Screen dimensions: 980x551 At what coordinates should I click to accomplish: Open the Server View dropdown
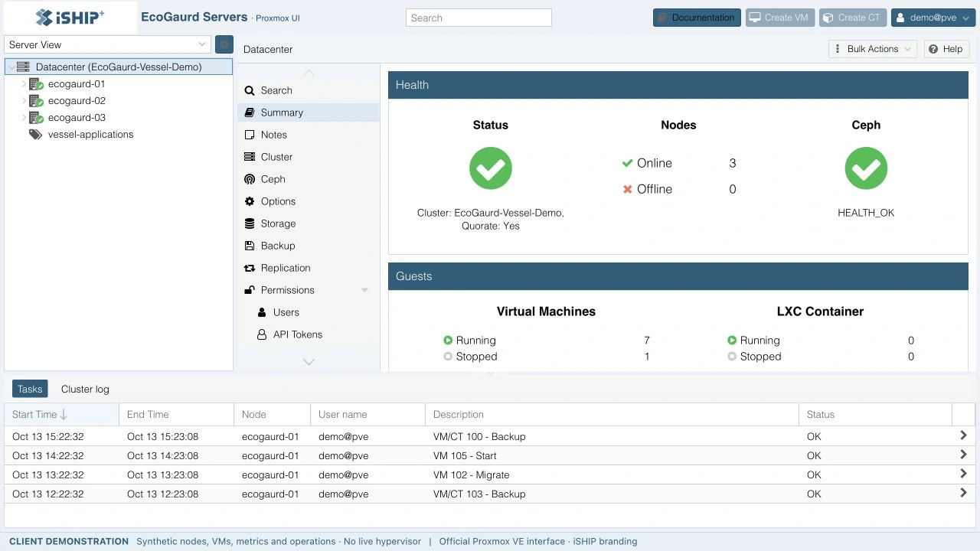(107, 44)
